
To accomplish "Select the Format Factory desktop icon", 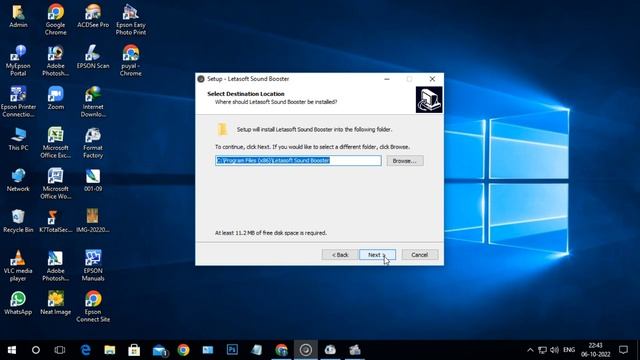I will click(93, 142).
